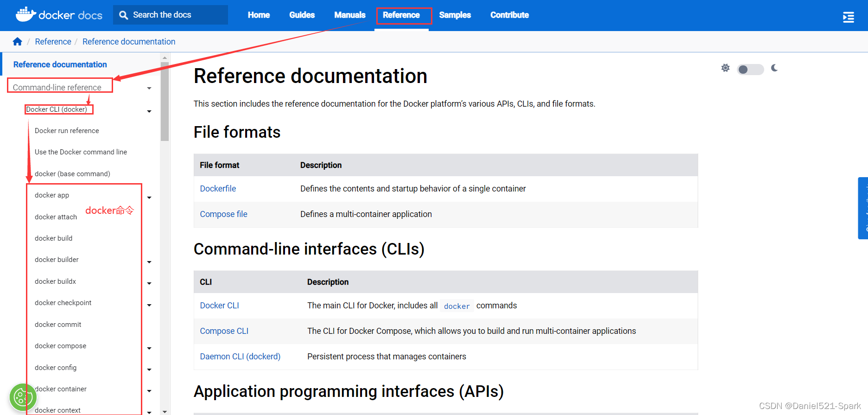Open docker (base command) sidebar item
Image resolution: width=868 pixels, height=415 pixels.
tap(72, 174)
